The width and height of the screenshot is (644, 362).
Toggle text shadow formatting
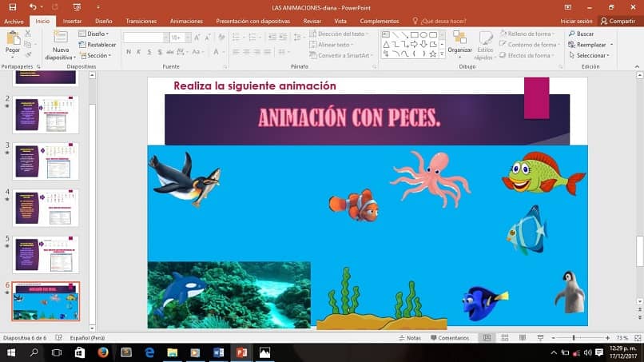[159, 52]
